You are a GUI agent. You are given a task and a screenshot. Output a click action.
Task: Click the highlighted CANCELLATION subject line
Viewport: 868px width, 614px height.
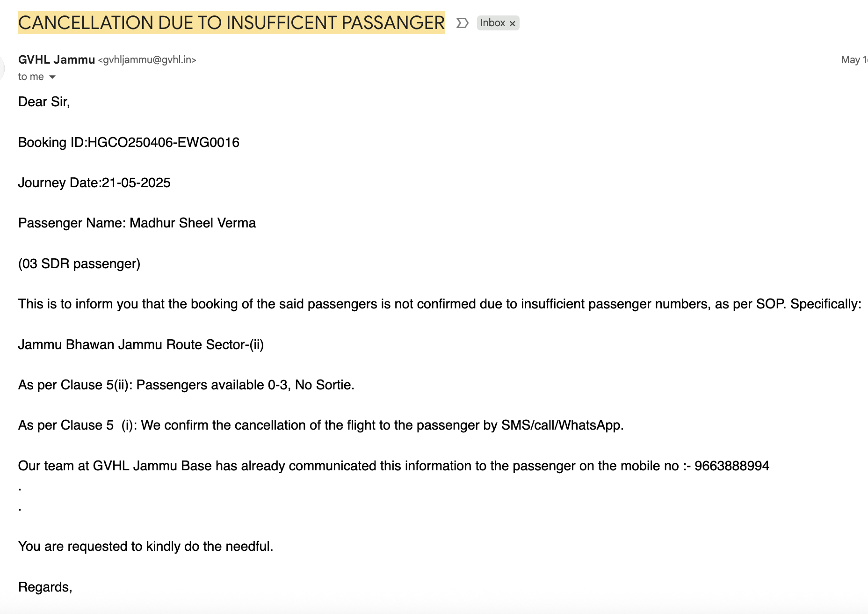click(x=231, y=23)
